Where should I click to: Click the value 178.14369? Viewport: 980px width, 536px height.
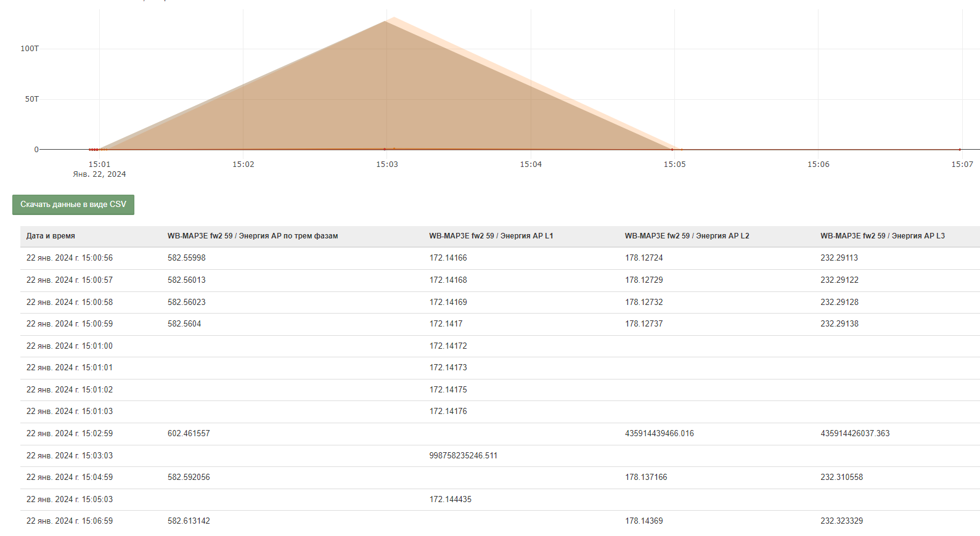[644, 521]
